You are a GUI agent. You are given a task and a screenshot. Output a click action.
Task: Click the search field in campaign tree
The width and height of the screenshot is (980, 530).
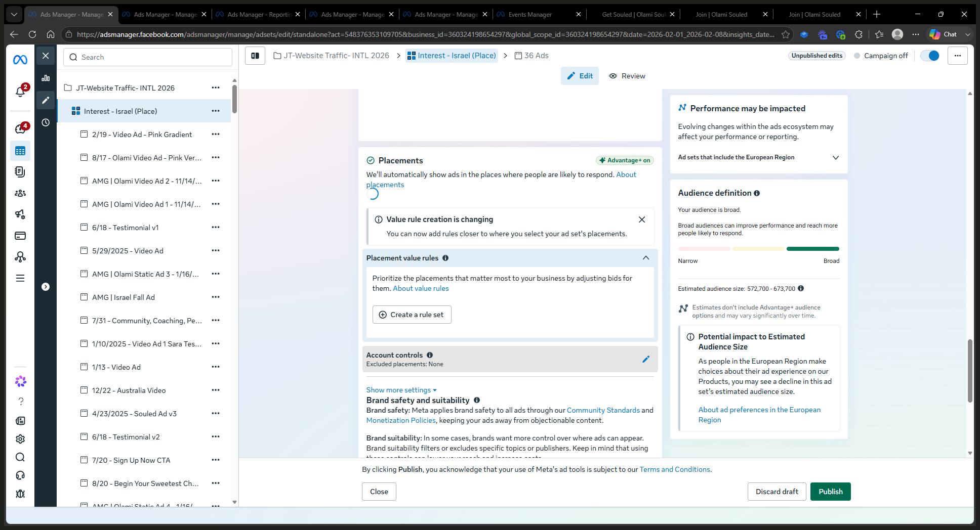point(148,57)
